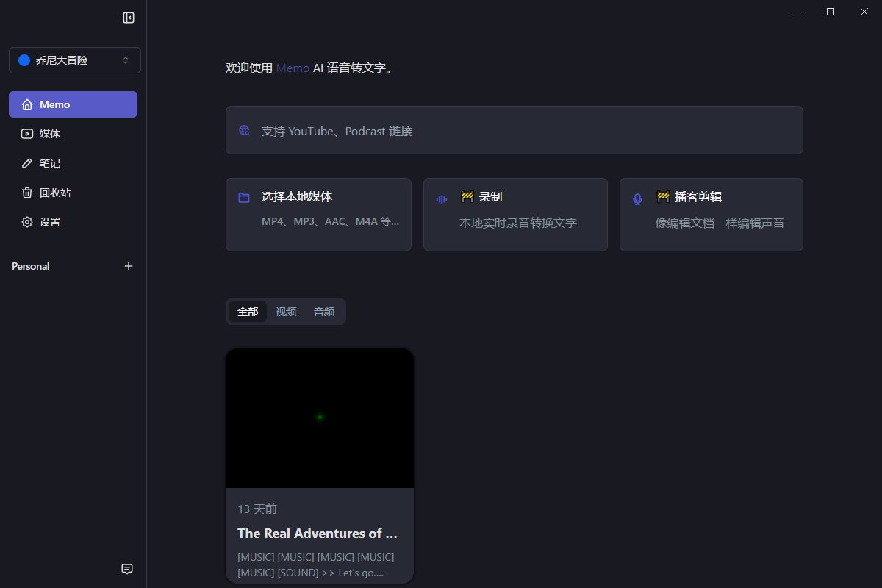
Task: Start 录制 real-time recording card
Action: pyautogui.click(x=514, y=214)
